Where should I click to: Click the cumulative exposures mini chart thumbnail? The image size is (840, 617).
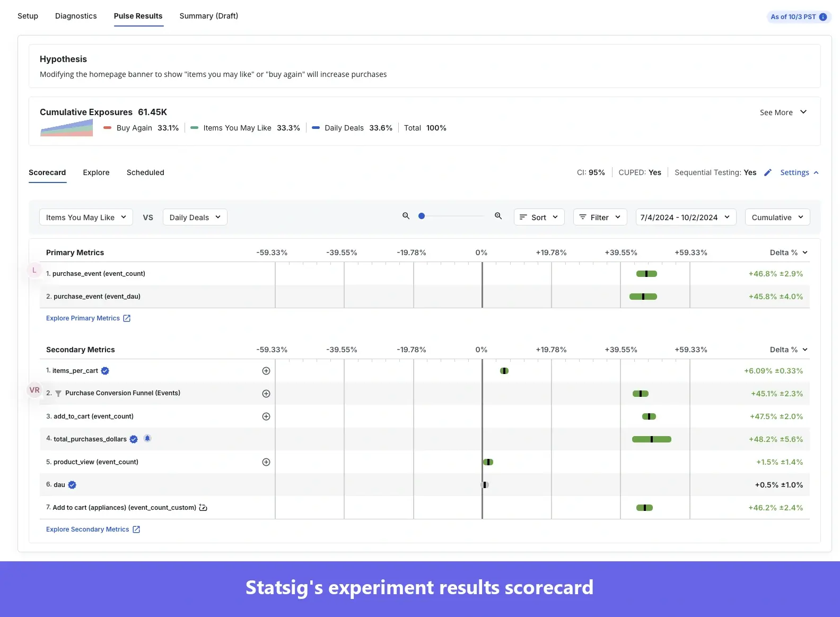coord(67,128)
